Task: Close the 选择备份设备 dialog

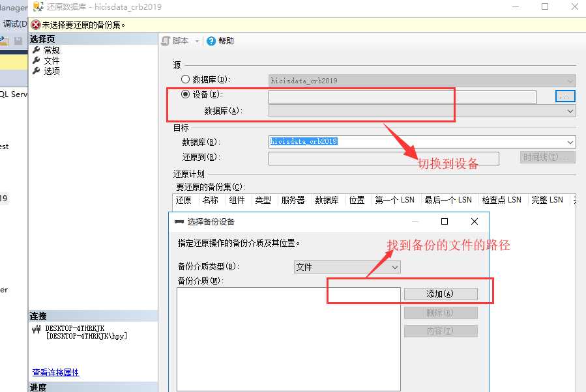Action: coord(475,221)
